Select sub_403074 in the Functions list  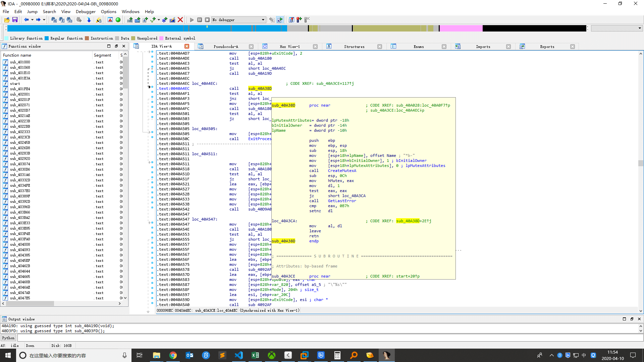click(20, 164)
